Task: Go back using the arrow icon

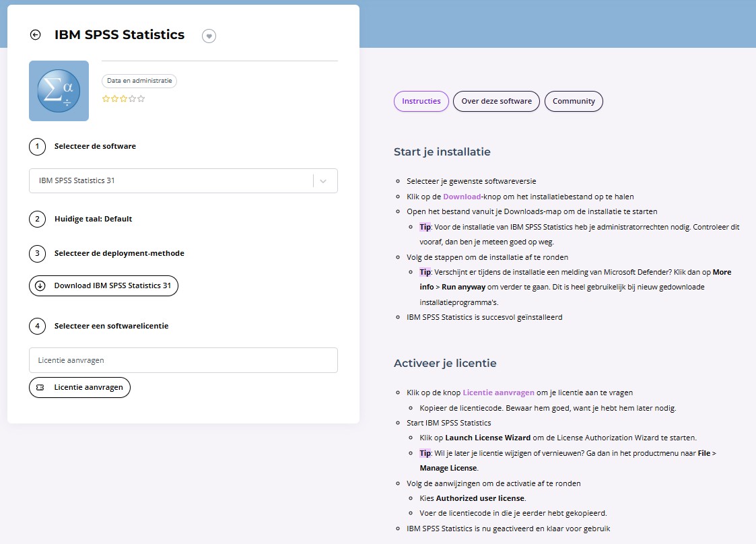Action: [35, 35]
